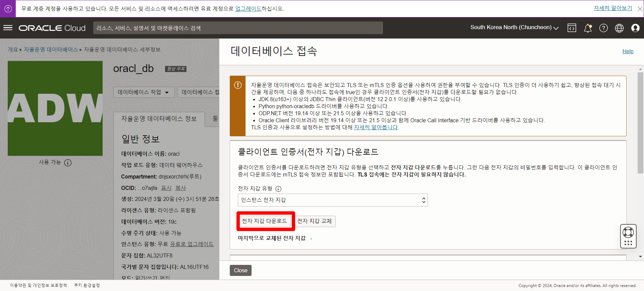Screen dimensions: 644x291
Task: Select the 자율운영 데이터베이스 정보 tab
Action: (x=159, y=119)
